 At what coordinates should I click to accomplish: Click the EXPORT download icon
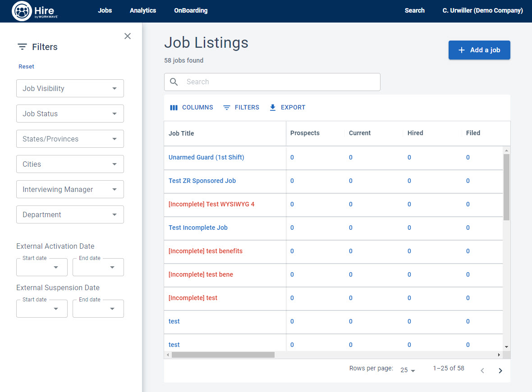click(x=272, y=107)
